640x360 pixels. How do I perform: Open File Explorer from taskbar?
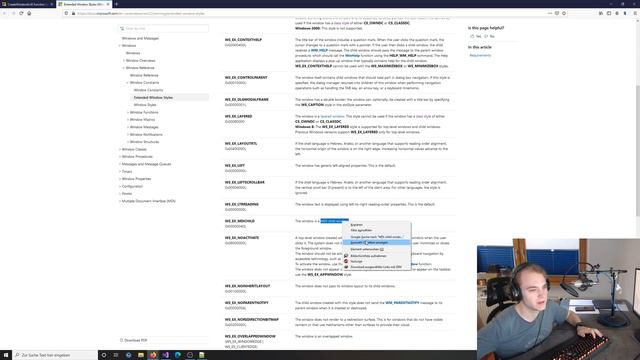[141, 355]
